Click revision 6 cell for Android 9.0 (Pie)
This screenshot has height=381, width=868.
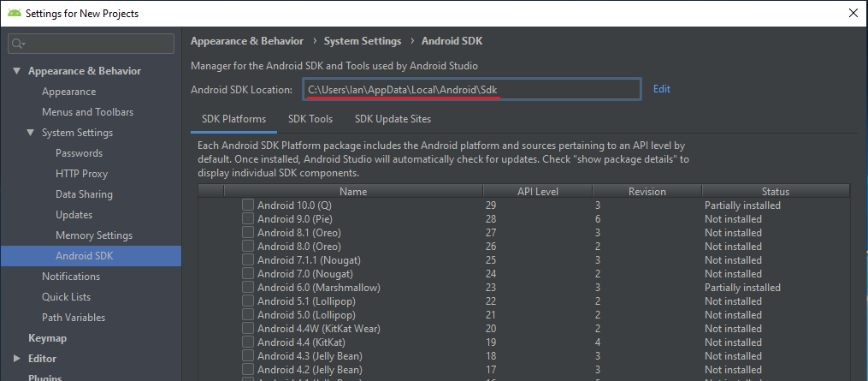[x=598, y=219]
